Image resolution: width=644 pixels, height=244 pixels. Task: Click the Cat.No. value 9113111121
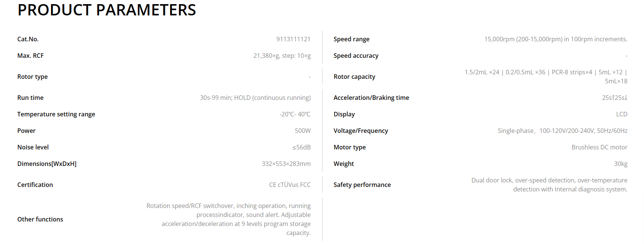[x=293, y=39]
